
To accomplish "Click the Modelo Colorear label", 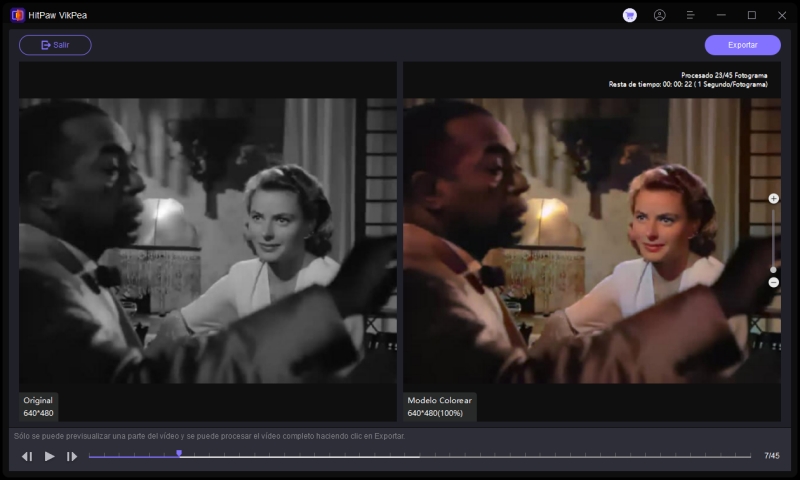I will pos(440,400).
